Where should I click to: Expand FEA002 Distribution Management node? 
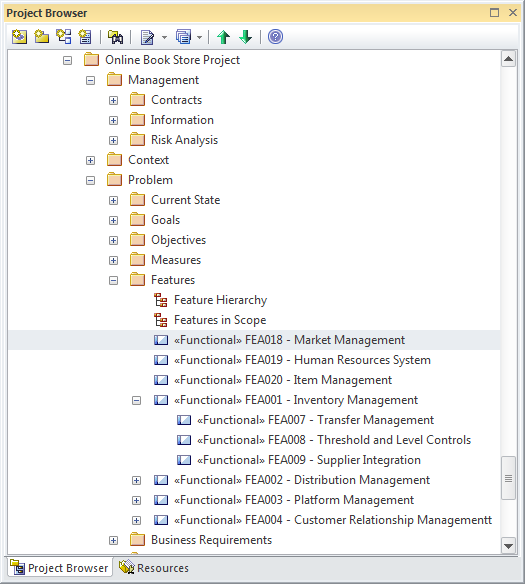[137, 480]
